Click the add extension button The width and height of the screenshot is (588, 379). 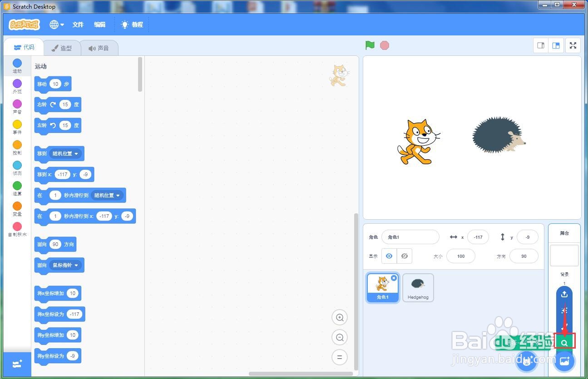(x=17, y=364)
